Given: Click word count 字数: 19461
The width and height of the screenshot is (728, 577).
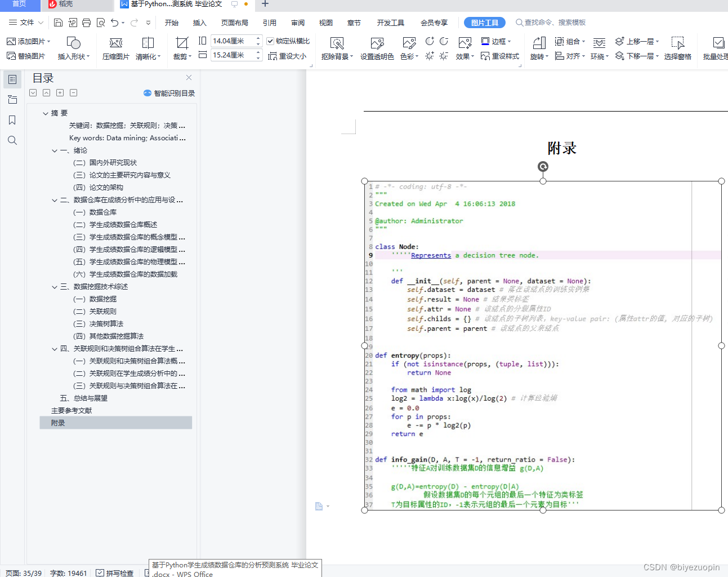Looking at the screenshot, I should coord(68,572).
